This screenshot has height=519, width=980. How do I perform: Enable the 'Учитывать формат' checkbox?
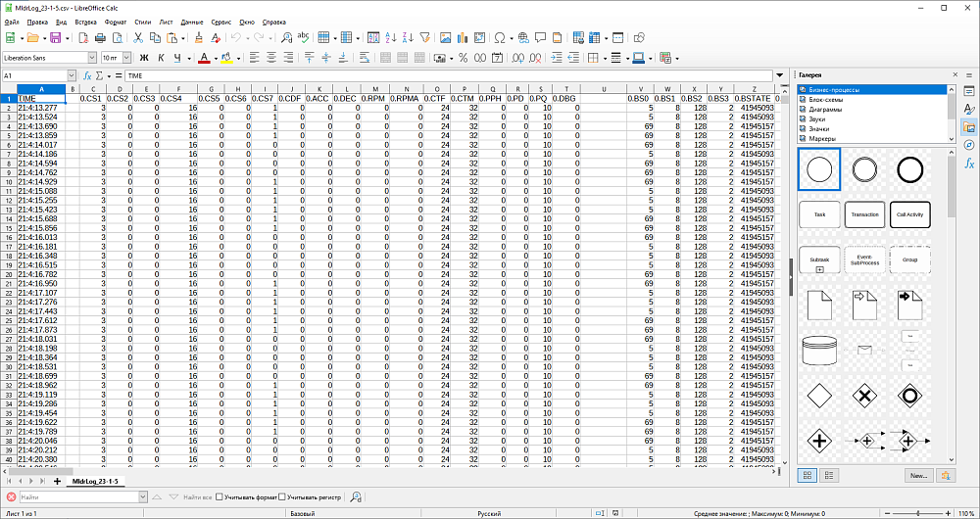tap(219, 497)
